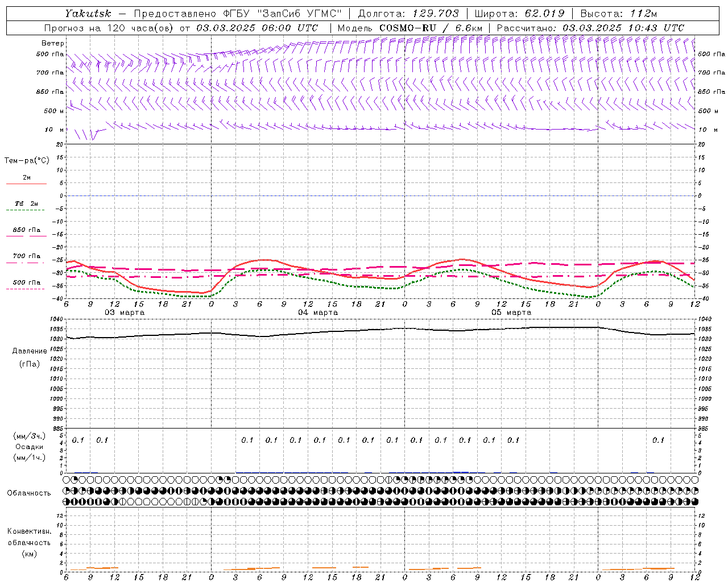728x582 pixels.
Task: Click the 'Тем-ра(°C)' temperature panel label
Action: tap(27, 161)
